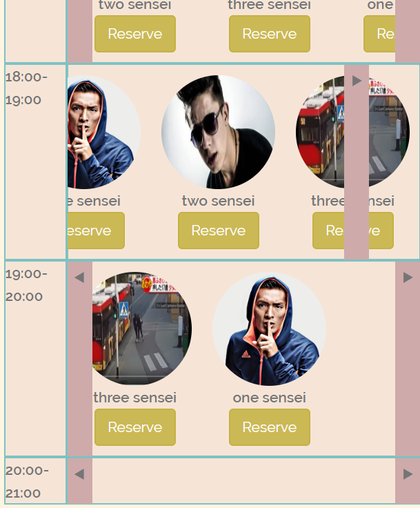420x508 pixels.
Task: Open bus street photo at 19:00-20:00
Action: 142,329
